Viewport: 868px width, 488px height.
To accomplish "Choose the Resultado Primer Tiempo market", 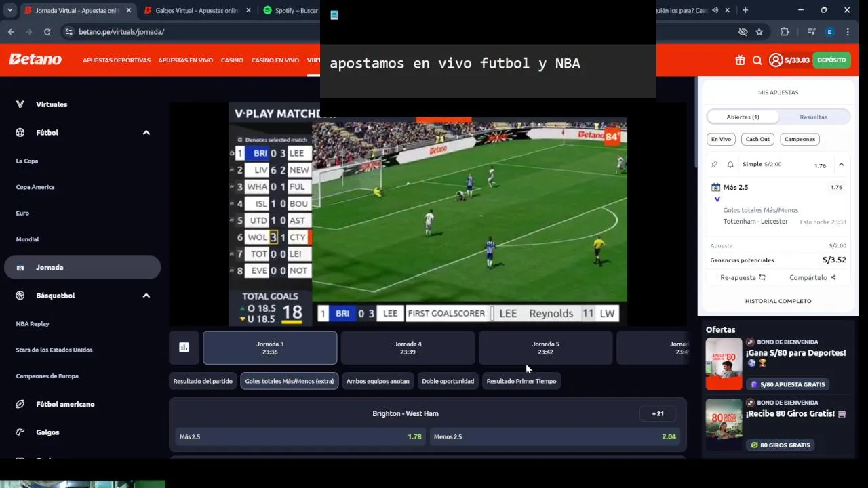I will point(521,381).
